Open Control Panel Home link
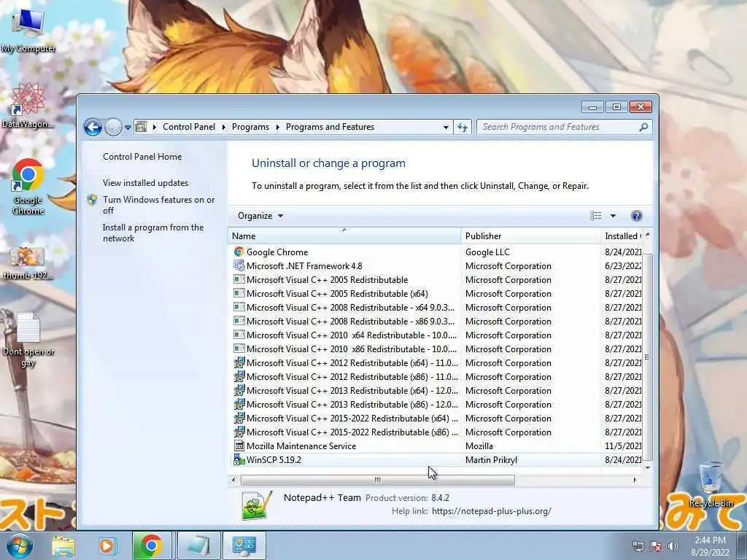 pos(142,157)
